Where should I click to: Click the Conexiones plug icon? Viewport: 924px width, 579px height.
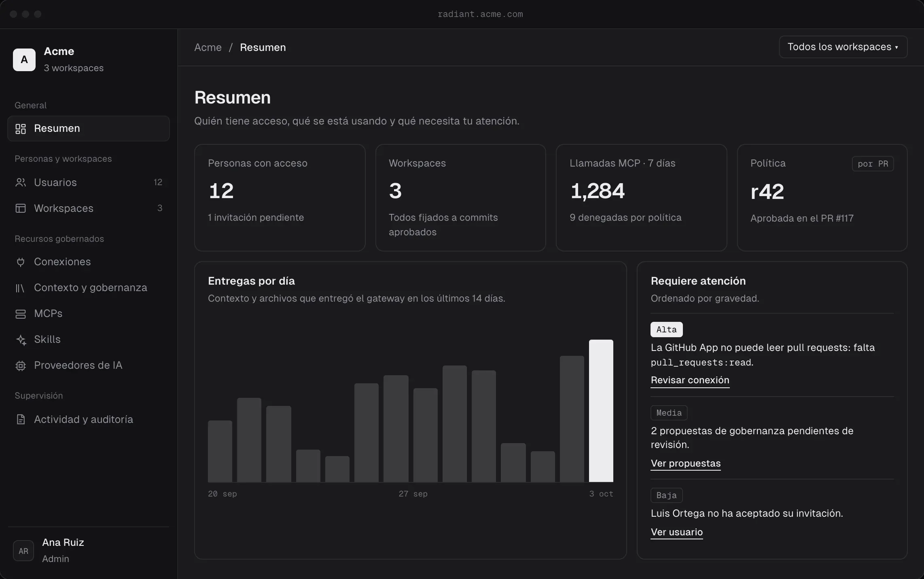pos(21,262)
